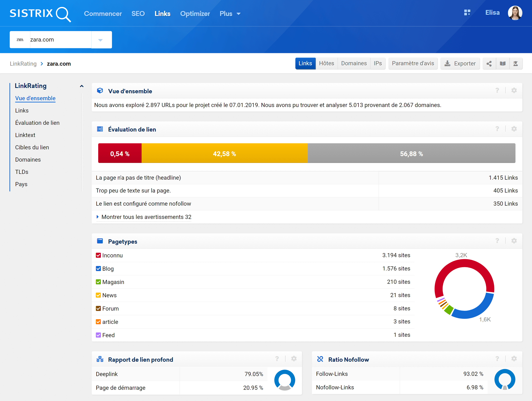Uncheck the News pagetype checkbox

(x=98, y=295)
